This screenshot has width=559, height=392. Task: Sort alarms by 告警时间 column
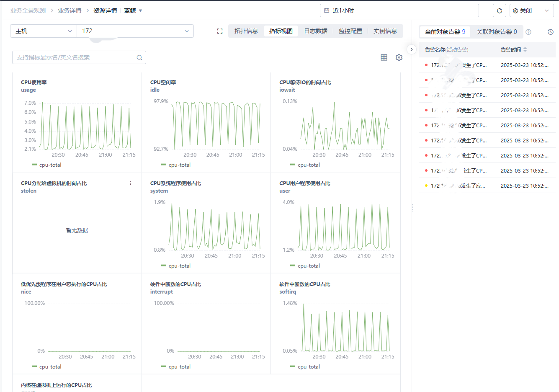[525, 49]
